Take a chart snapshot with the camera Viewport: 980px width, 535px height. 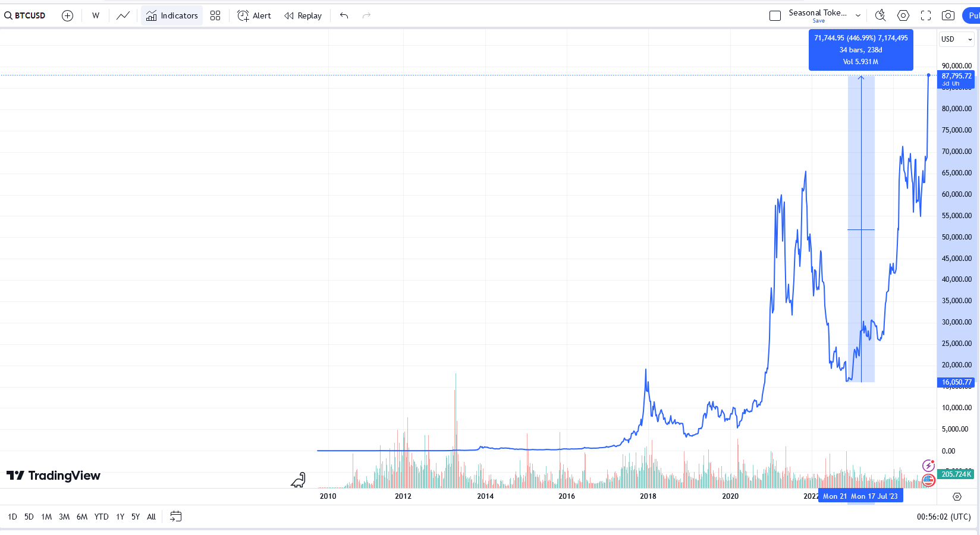[x=948, y=16]
